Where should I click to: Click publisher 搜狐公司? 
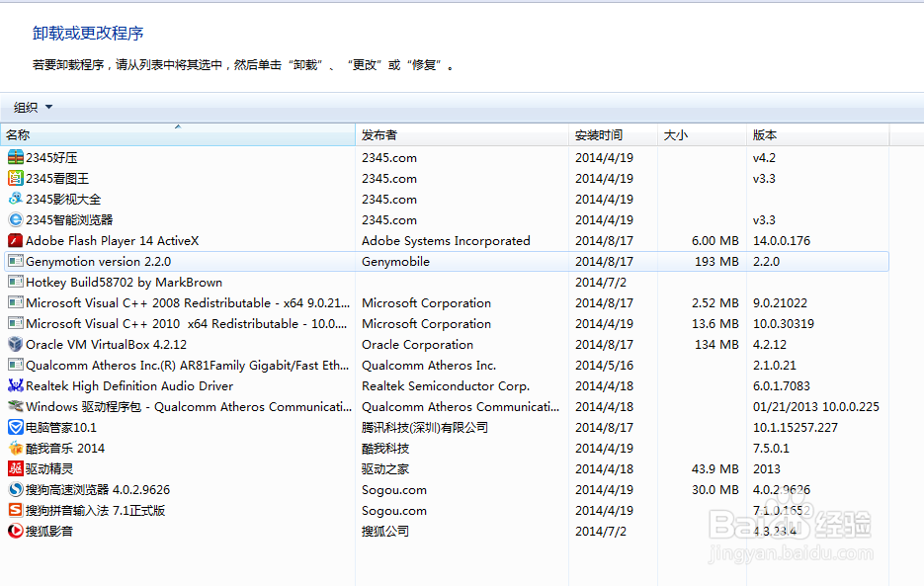click(385, 532)
